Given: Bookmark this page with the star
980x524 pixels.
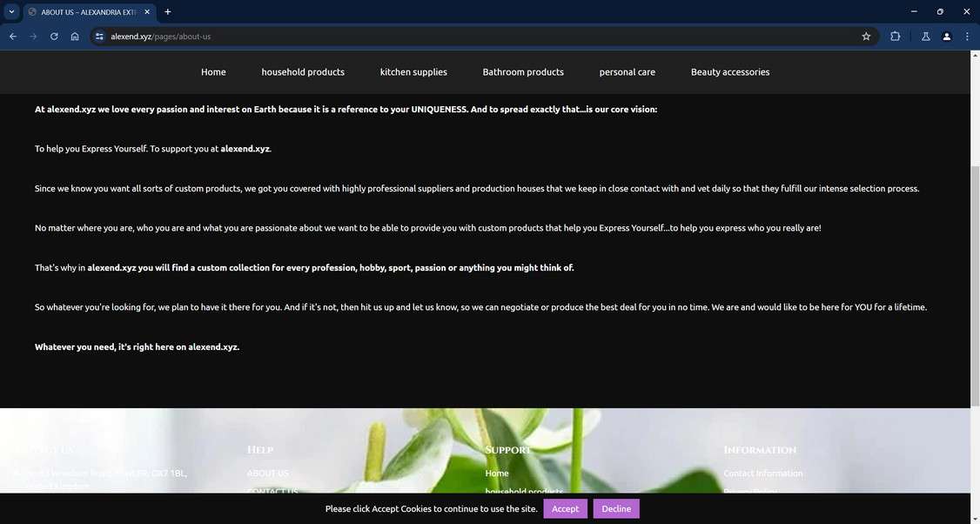Looking at the screenshot, I should [866, 37].
